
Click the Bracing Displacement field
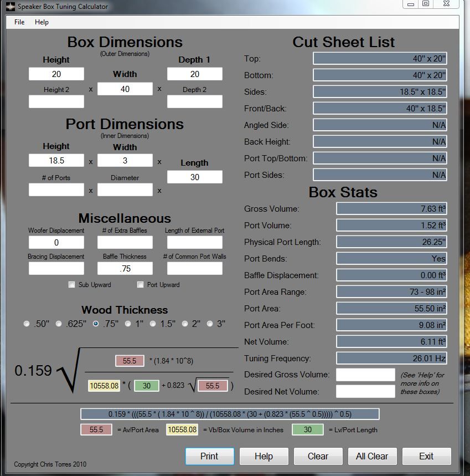tap(56, 269)
